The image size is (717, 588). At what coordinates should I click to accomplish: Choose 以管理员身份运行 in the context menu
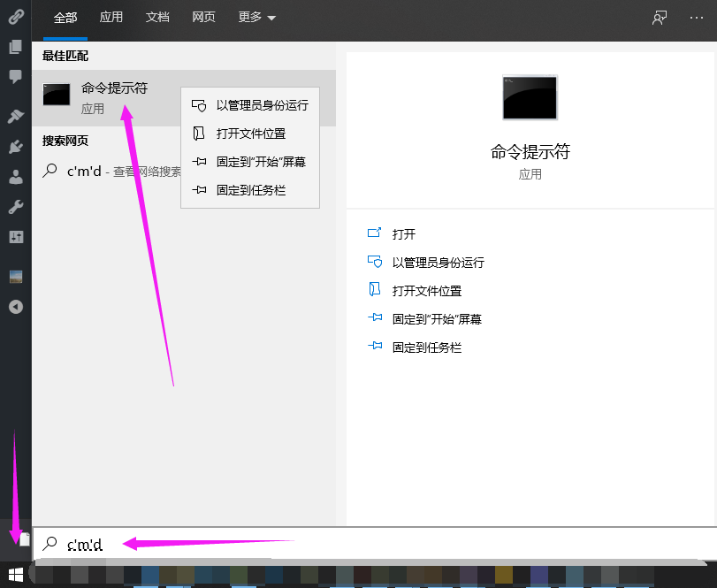(x=262, y=105)
